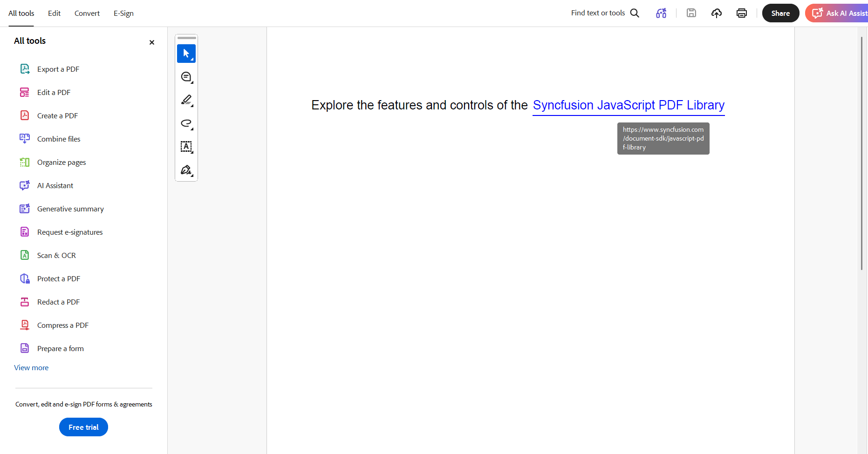Image resolution: width=868 pixels, height=454 pixels.
Task: Click the Share button
Action: (780, 13)
